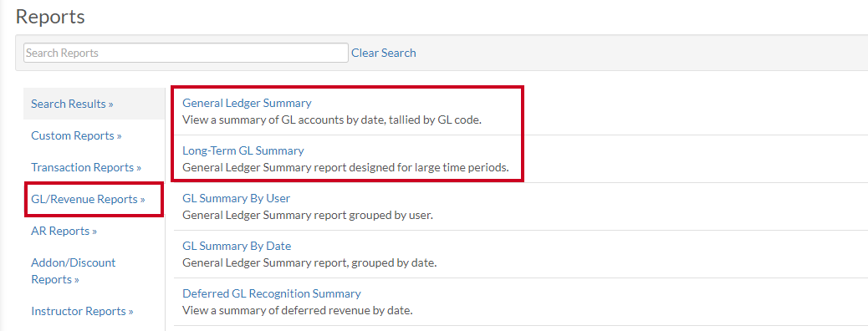The height and width of the screenshot is (331, 868).
Task: Open the Deferred GL Recognition Summary report
Action: (271, 293)
